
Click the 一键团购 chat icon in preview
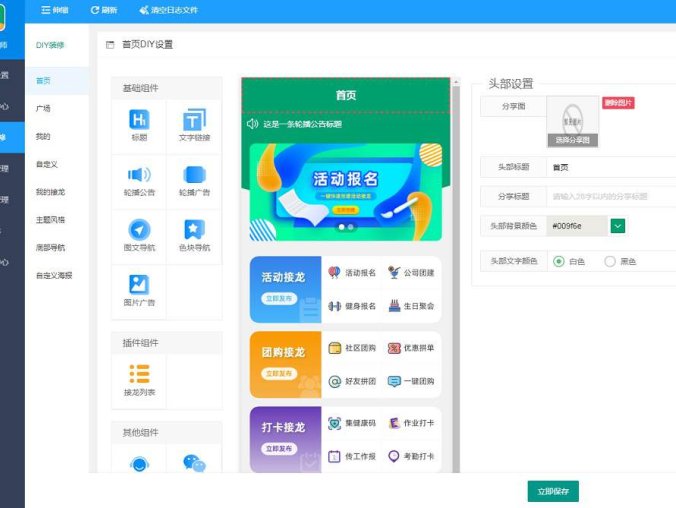pyautogui.click(x=394, y=381)
